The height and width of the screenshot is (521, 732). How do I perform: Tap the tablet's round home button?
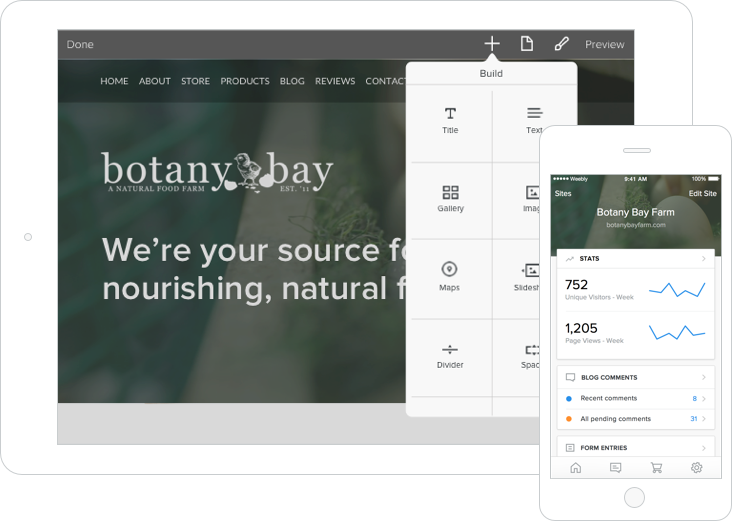[x=28, y=237]
